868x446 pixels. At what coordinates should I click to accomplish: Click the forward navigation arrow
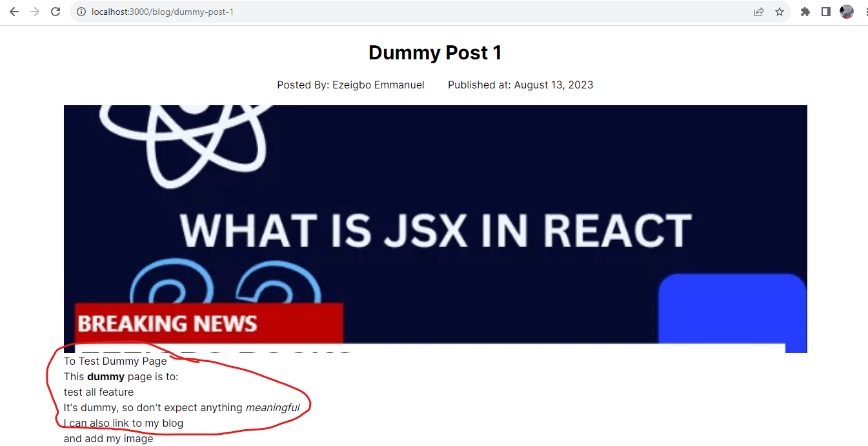coord(35,11)
